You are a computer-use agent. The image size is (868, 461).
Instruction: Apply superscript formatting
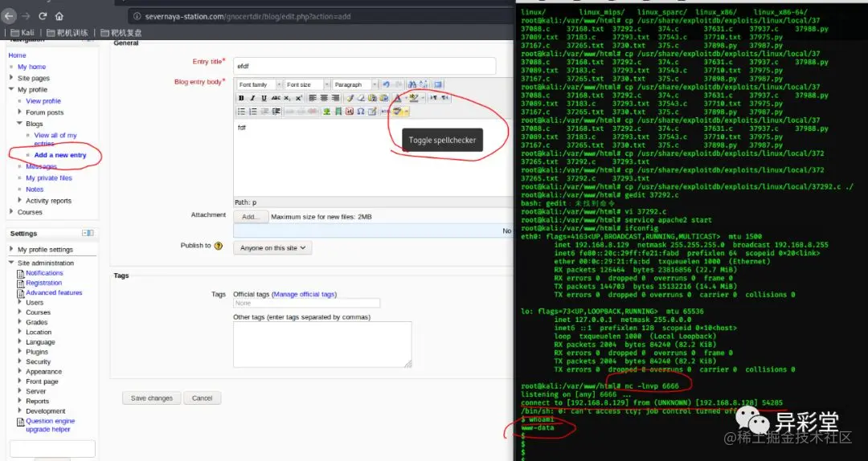298,98
